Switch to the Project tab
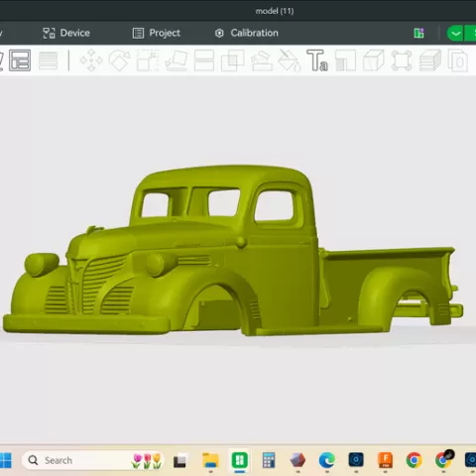The height and width of the screenshot is (476, 476). (156, 33)
